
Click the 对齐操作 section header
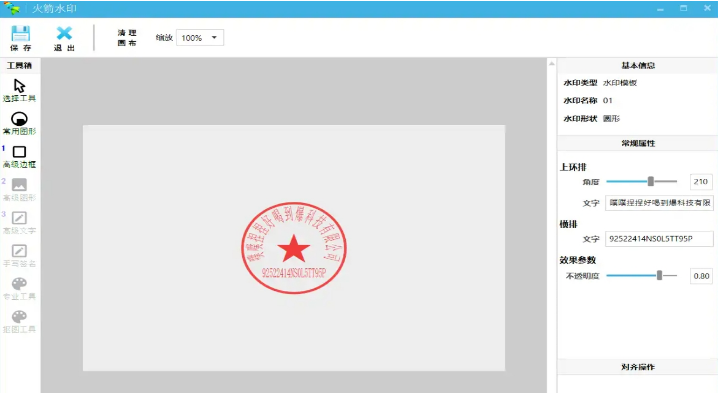click(x=638, y=367)
